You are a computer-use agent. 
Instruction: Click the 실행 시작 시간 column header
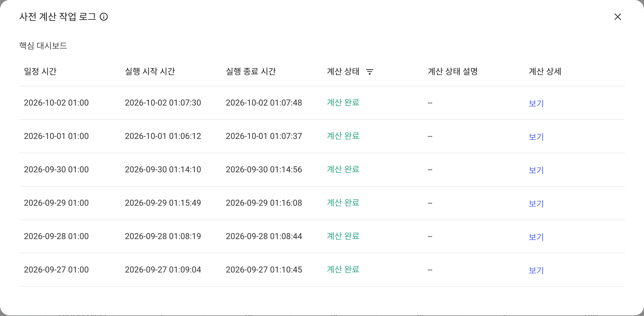click(150, 72)
